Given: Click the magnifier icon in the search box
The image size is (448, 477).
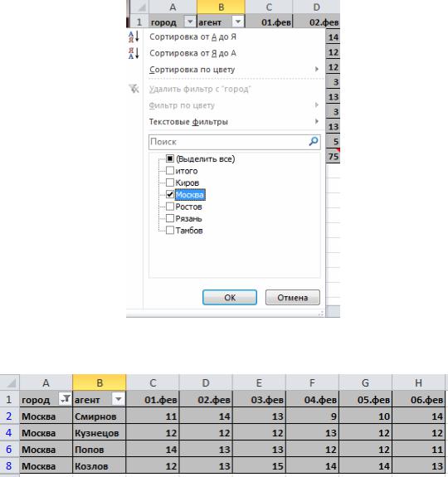Looking at the screenshot, I should pyautogui.click(x=314, y=141).
